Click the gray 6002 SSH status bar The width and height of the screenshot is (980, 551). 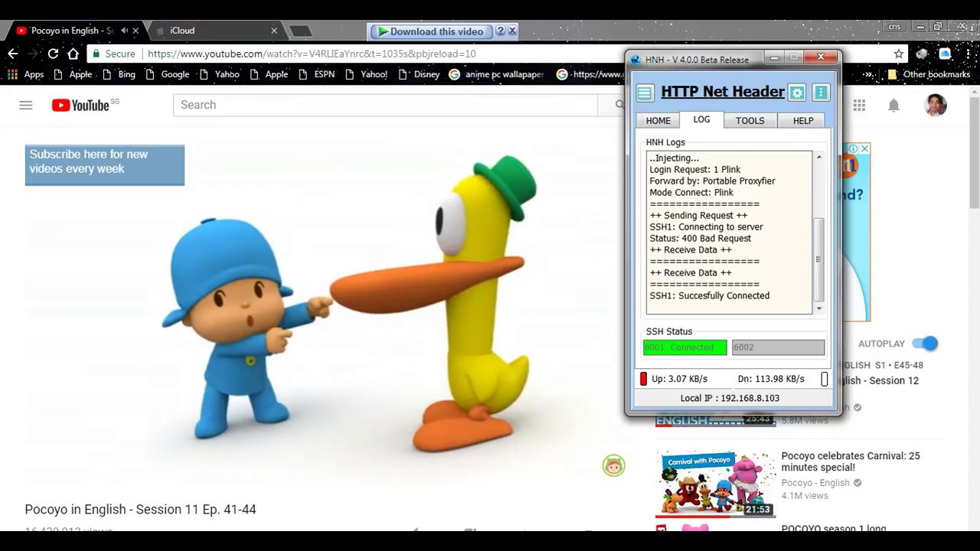[x=778, y=347]
